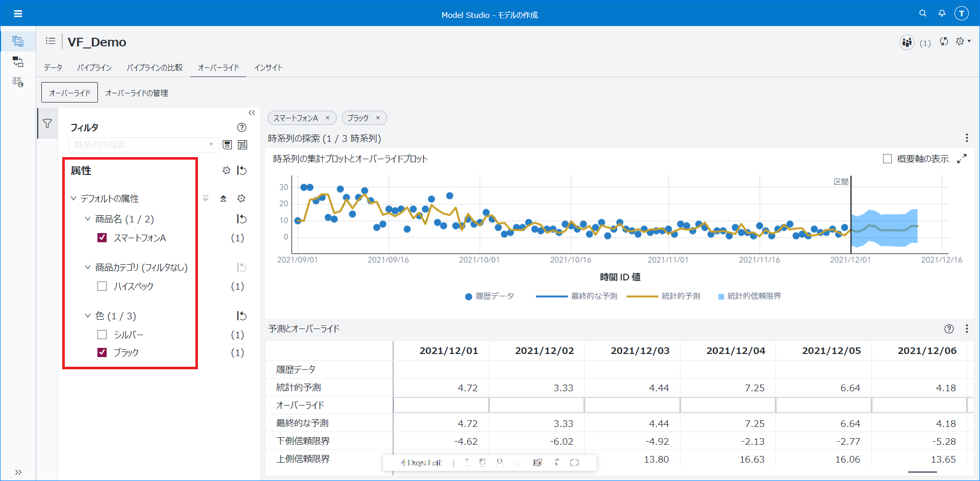This screenshot has width=980, height=481.
Task: Toggle 統計的予測 legend item
Action: [663, 296]
